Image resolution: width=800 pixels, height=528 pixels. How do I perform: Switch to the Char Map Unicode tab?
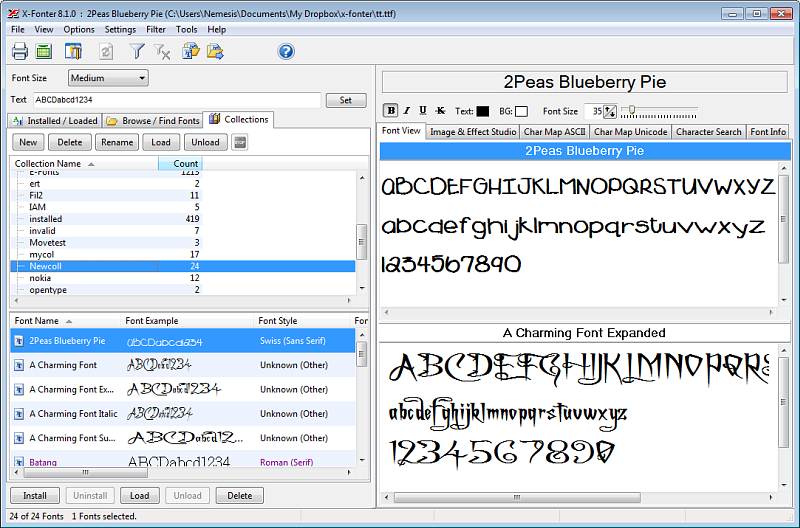coord(630,132)
